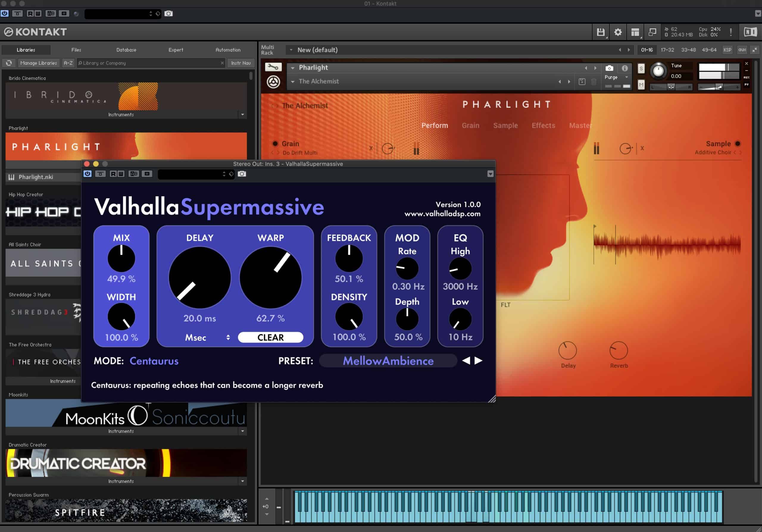
Task: Select the Pharlight.nki file row
Action: 43,177
